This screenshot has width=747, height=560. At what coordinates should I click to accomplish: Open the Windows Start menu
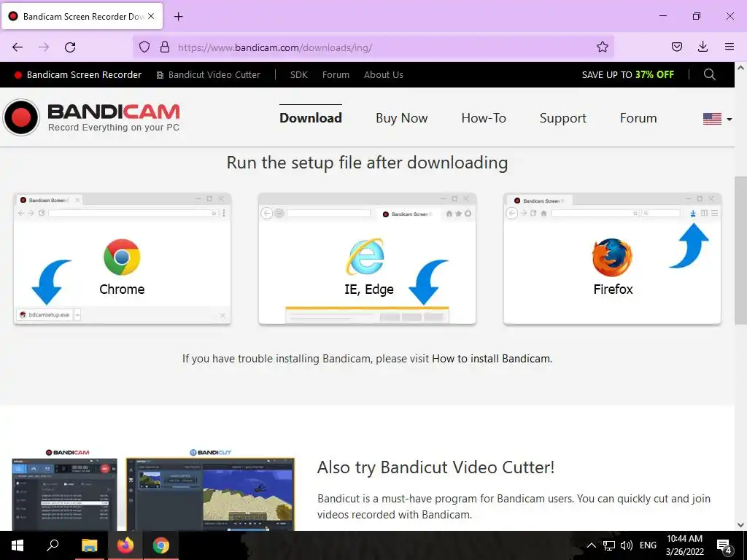(x=18, y=545)
